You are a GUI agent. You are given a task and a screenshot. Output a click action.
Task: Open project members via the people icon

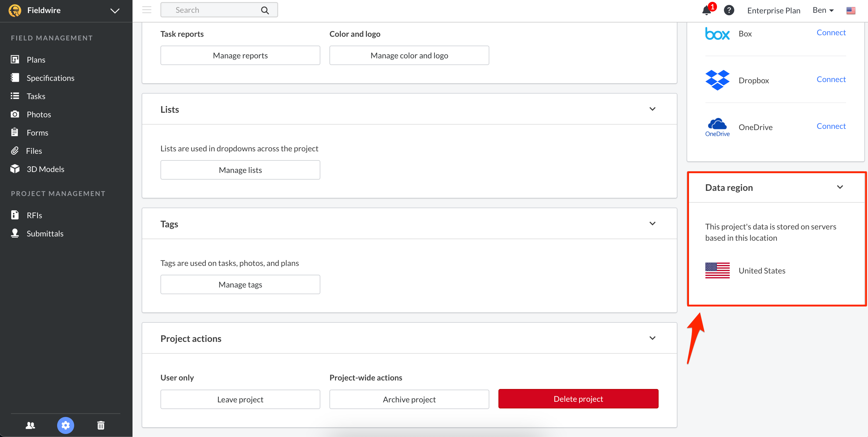tap(30, 425)
